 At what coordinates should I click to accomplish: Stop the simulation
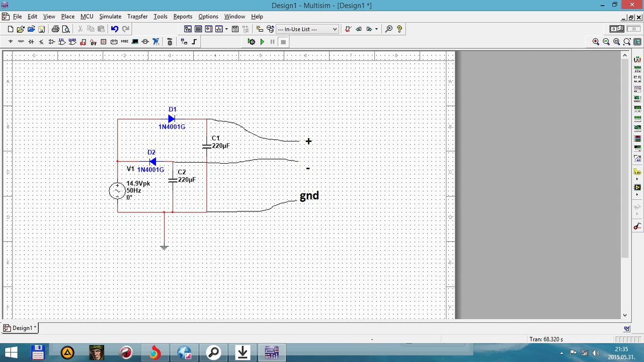[x=283, y=42]
